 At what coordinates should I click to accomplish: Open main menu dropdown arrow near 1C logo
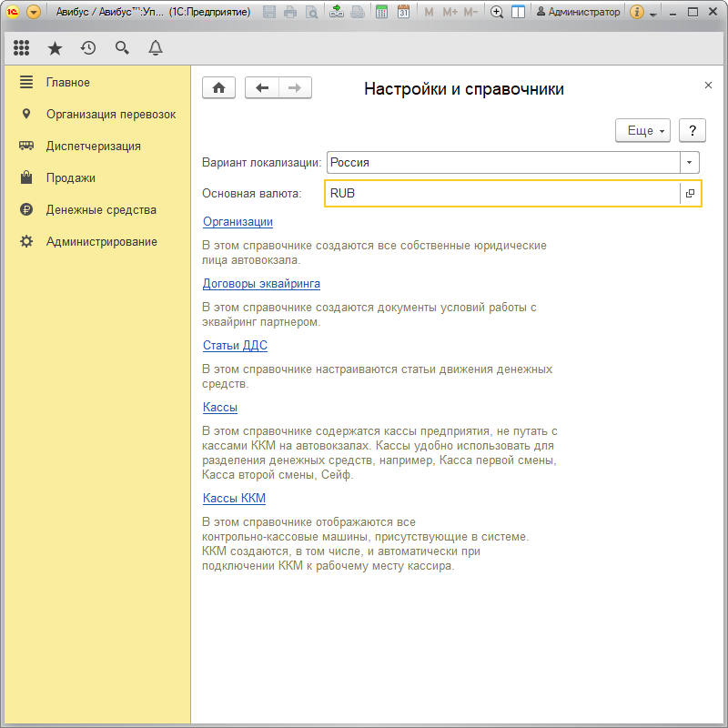(x=34, y=13)
